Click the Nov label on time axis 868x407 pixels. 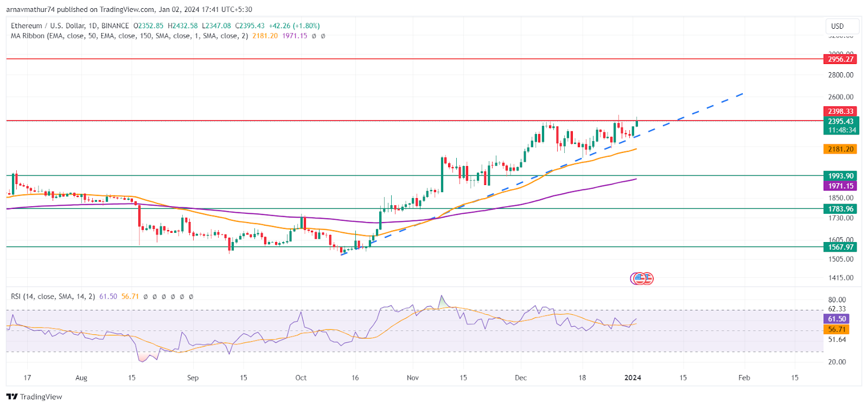[x=412, y=378]
